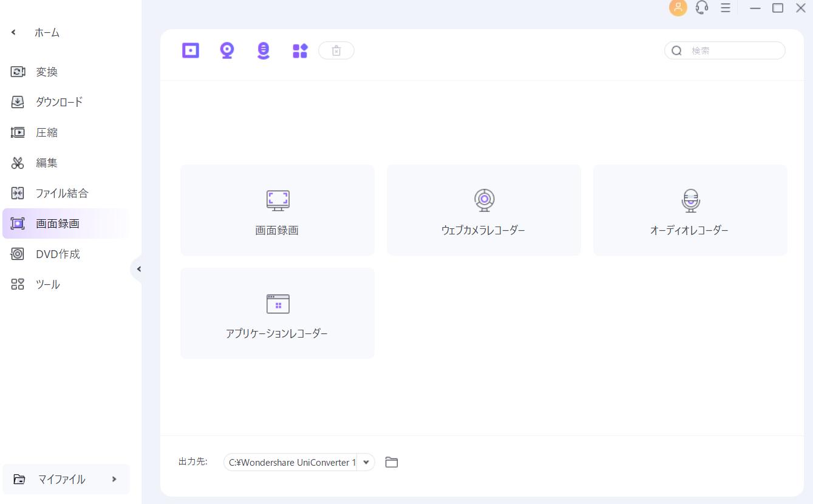
Task: Click the microphone icon in オーディオレコーダー card
Action: point(690,200)
